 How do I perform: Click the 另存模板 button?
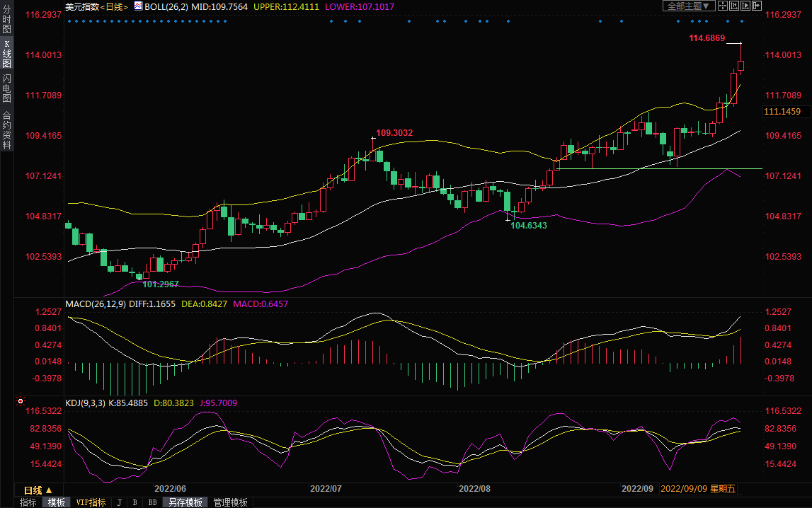(x=185, y=502)
